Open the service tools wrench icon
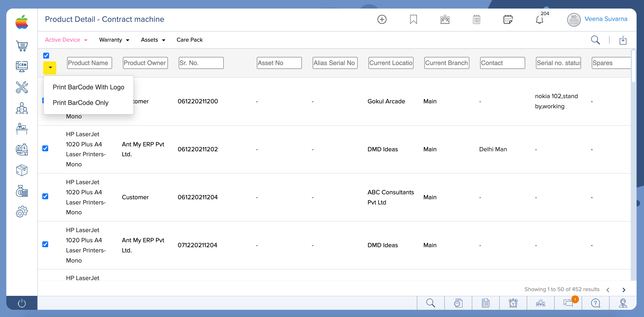This screenshot has height=317, width=644. pos(22,87)
